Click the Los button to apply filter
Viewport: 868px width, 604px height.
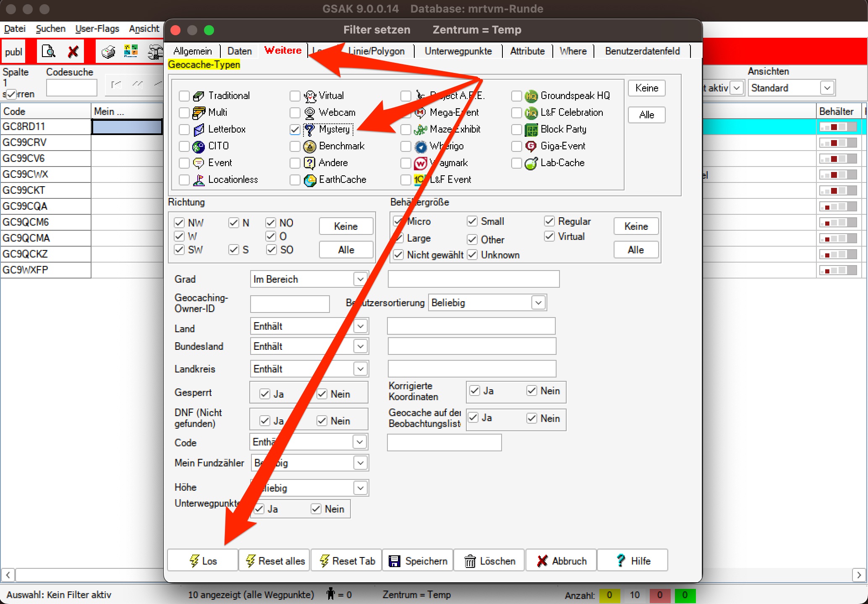click(203, 561)
